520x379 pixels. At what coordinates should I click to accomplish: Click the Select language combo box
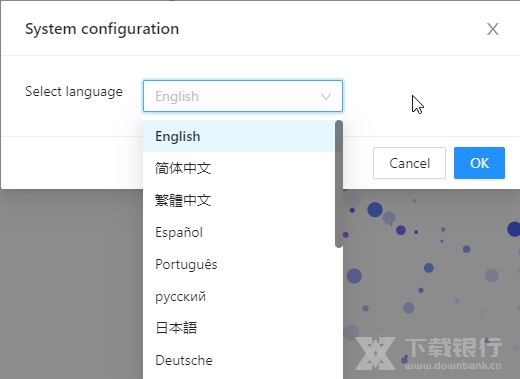(243, 96)
